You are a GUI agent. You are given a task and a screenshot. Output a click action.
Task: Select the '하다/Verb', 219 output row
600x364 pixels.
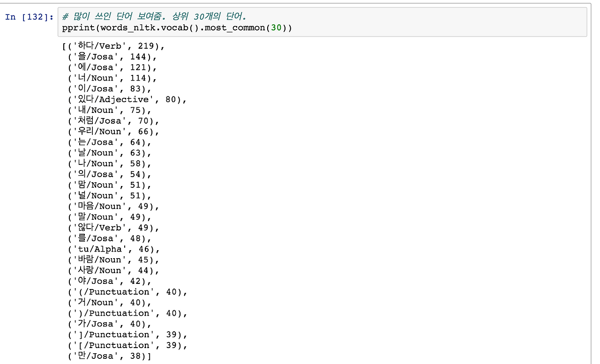click(x=114, y=46)
